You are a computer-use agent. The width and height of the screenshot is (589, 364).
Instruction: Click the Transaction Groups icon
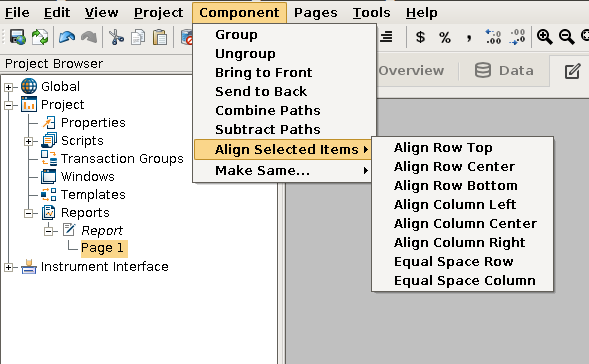pos(49,159)
